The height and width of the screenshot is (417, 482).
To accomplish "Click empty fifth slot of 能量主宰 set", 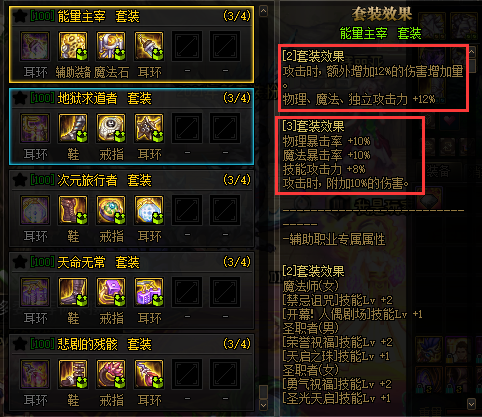I will [187, 46].
